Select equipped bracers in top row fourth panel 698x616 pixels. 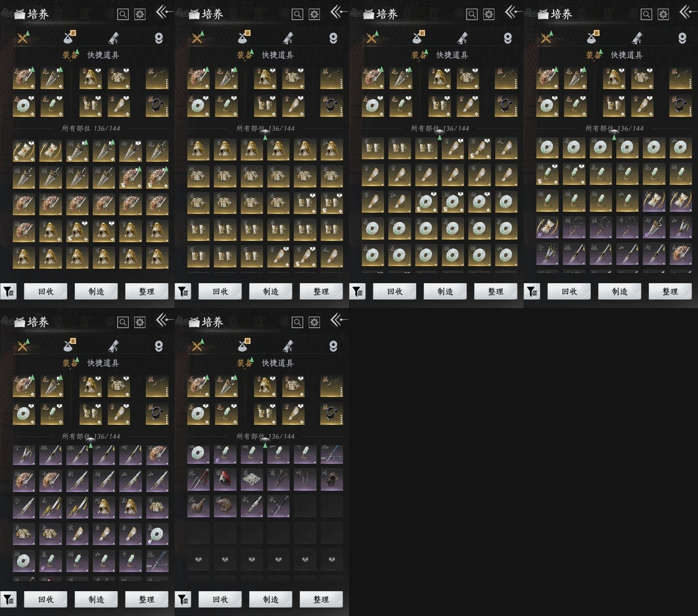614,106
